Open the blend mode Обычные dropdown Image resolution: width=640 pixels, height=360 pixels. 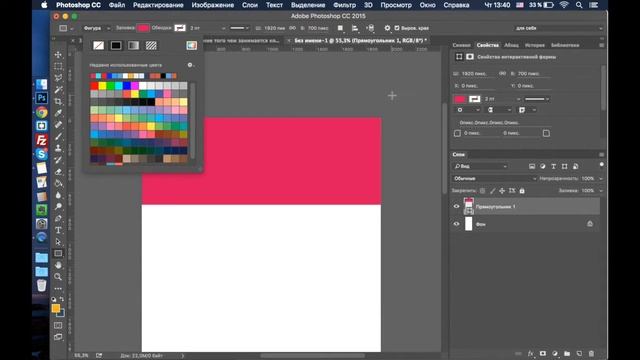(494, 178)
